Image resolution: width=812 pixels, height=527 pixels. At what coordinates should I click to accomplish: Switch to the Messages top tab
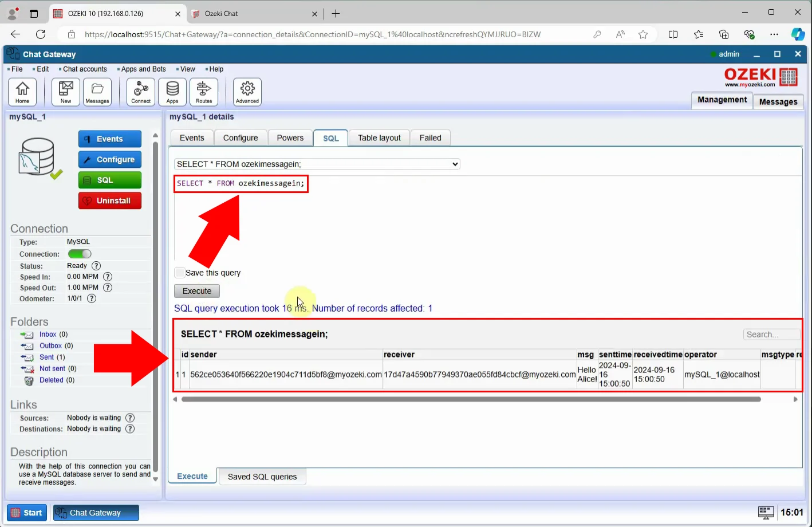click(778, 101)
